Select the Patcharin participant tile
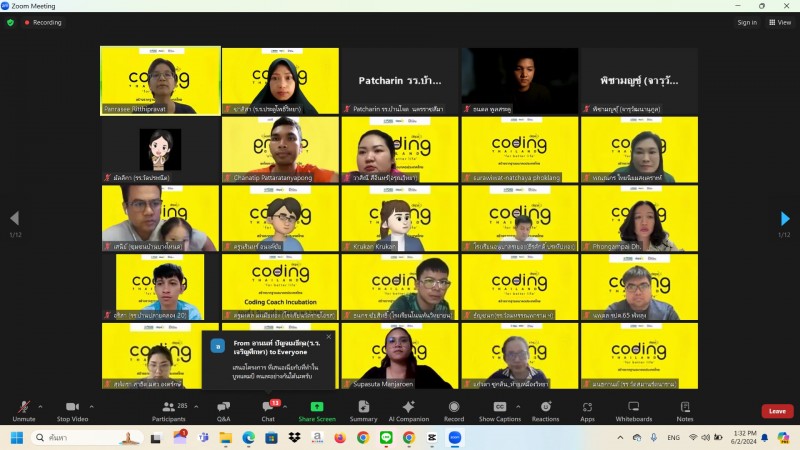The image size is (800, 450). [x=399, y=81]
